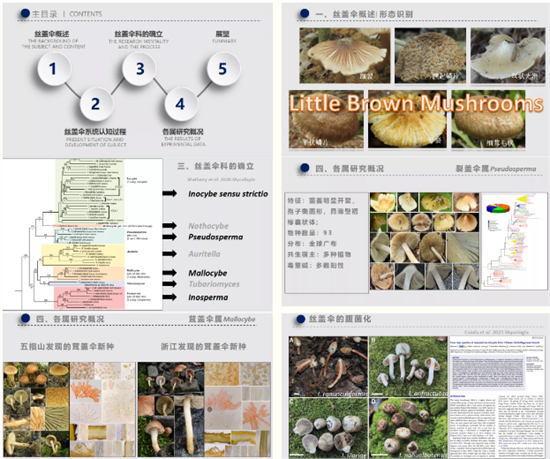This screenshot has height=459, width=550.
Task: Click the black arrow pointing to Inocybe sensu stricto
Action: click(x=169, y=193)
